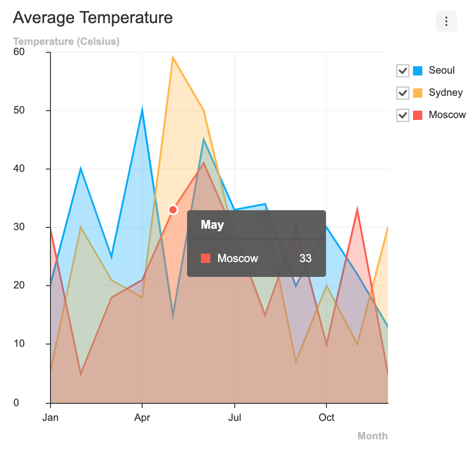Viewport: 476px width, 451px height.
Task: Click the Seoul April peak at 50
Action: coord(142,110)
